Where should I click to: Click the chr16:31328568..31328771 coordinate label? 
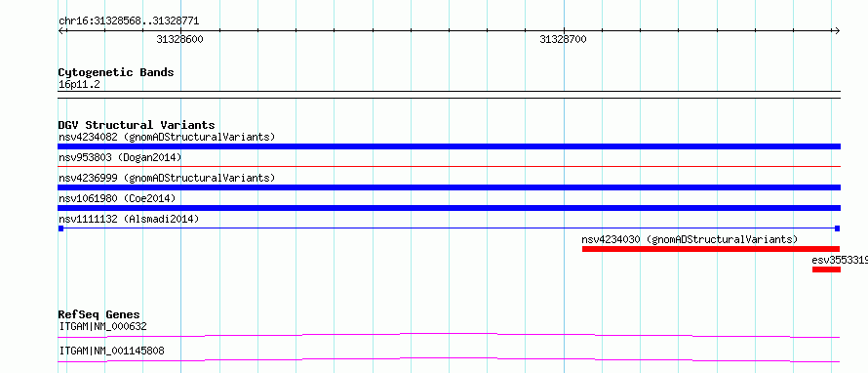(129, 21)
